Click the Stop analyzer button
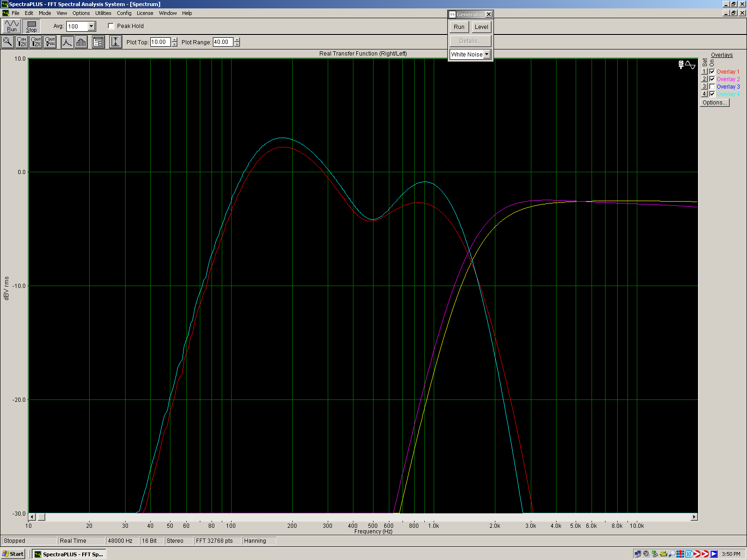 31,26
